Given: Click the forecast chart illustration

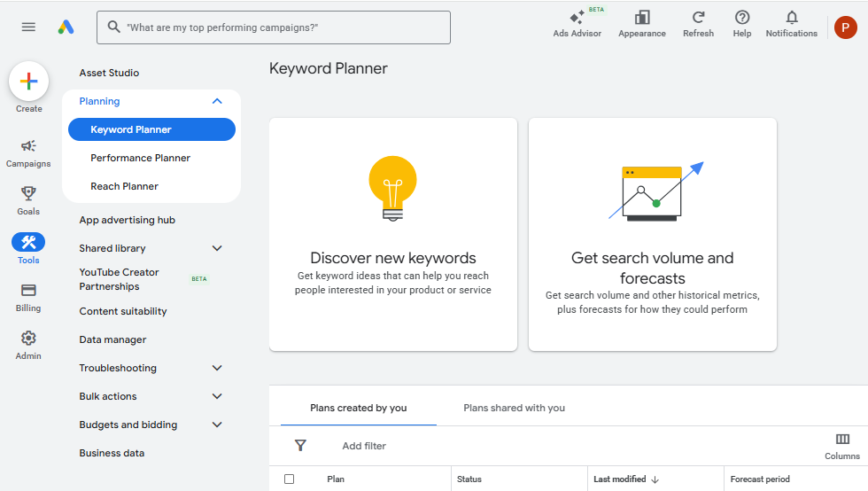Looking at the screenshot, I should (655, 191).
